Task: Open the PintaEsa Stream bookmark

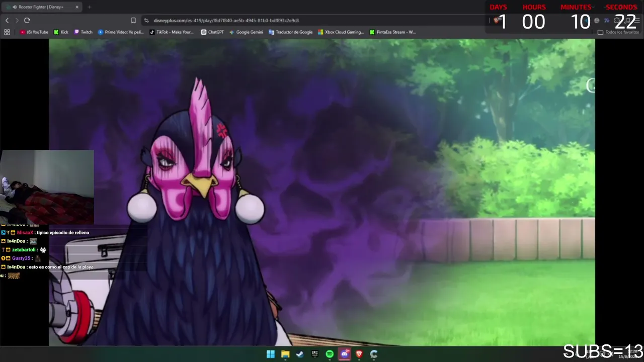Action: coord(392,32)
